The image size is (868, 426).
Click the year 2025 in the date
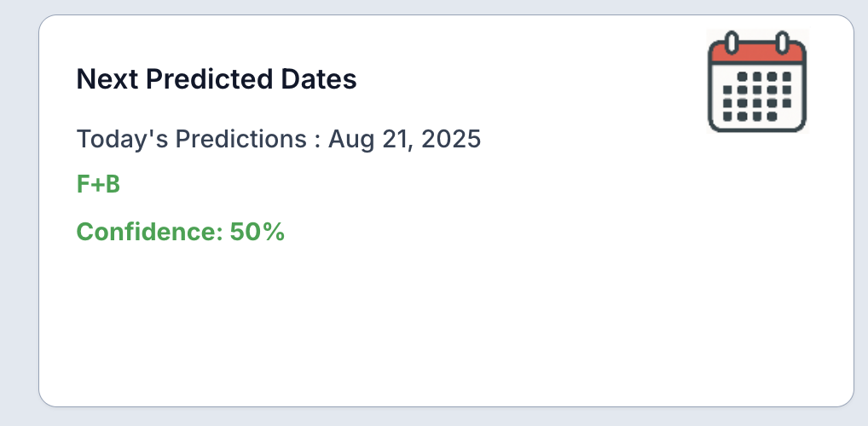pos(450,138)
